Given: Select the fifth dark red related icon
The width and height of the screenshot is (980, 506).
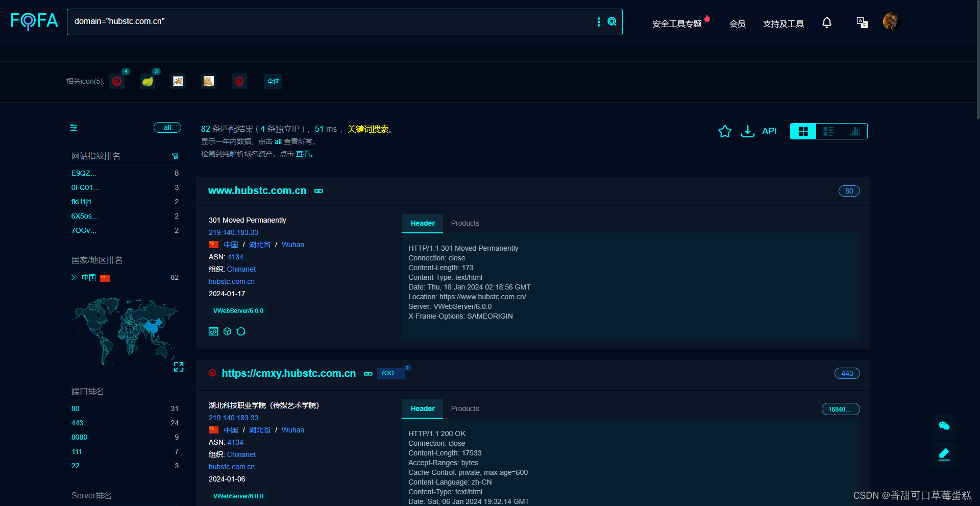Looking at the screenshot, I should (x=239, y=81).
